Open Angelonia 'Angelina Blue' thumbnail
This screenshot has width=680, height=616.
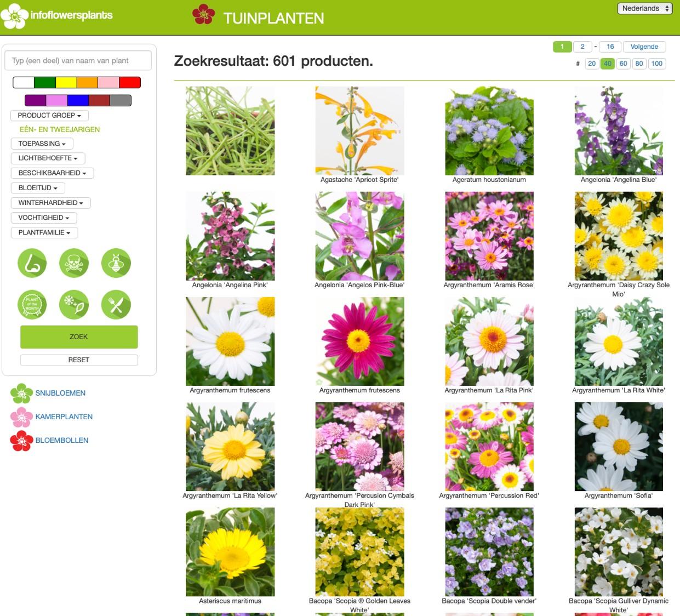pyautogui.click(x=619, y=131)
